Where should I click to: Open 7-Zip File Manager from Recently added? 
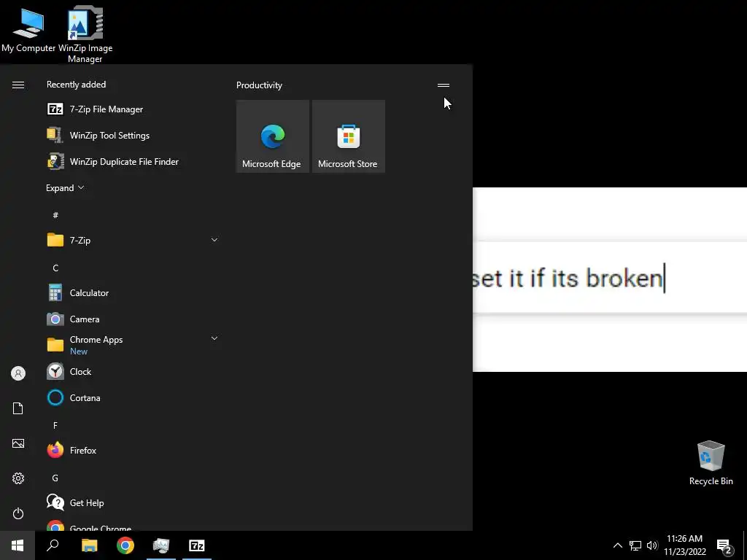tap(133, 109)
